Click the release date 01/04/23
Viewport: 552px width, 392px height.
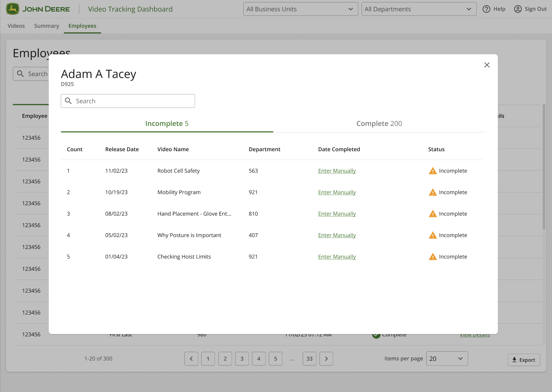pyautogui.click(x=116, y=257)
